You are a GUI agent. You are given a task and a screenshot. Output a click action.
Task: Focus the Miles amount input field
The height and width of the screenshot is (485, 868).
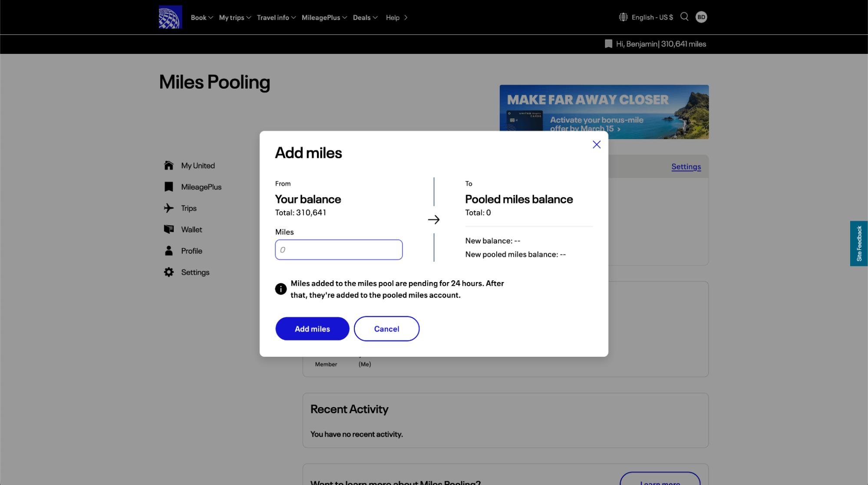(x=339, y=250)
